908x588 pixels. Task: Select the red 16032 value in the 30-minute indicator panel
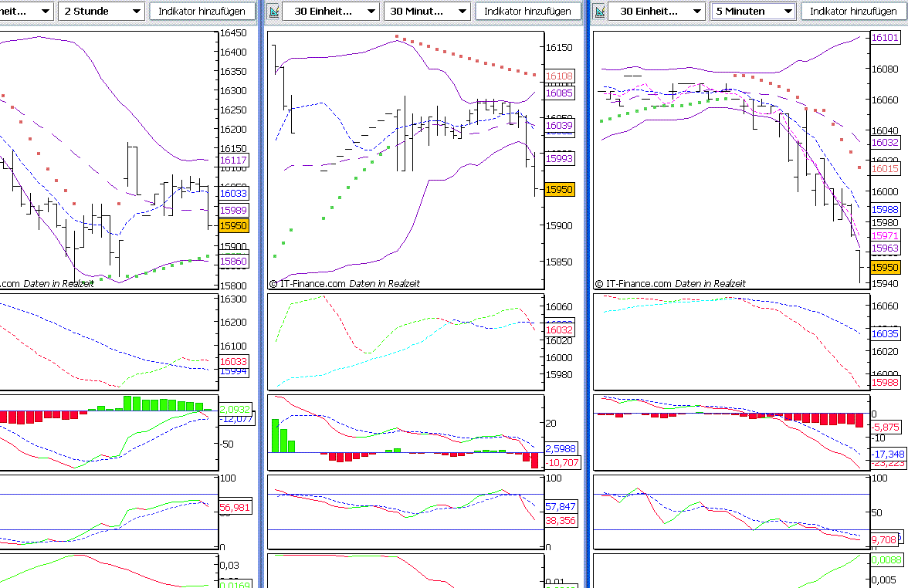point(559,330)
